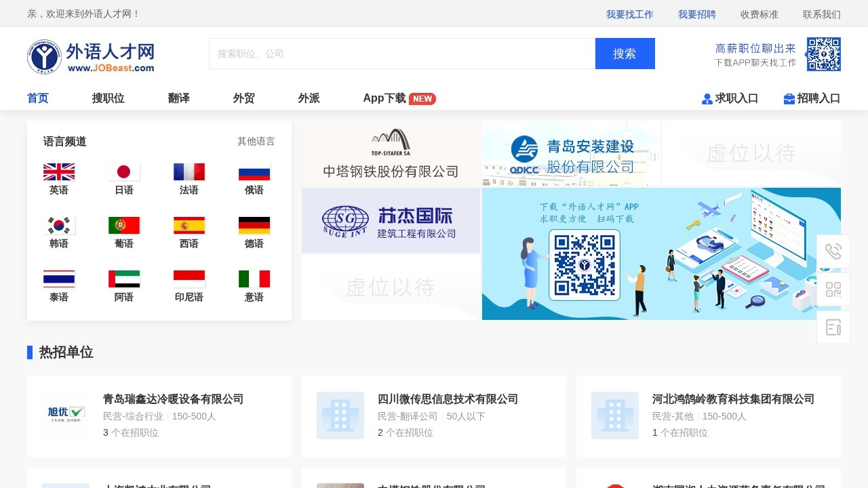
Task: Click the news document icon on right sidebar
Action: click(833, 327)
